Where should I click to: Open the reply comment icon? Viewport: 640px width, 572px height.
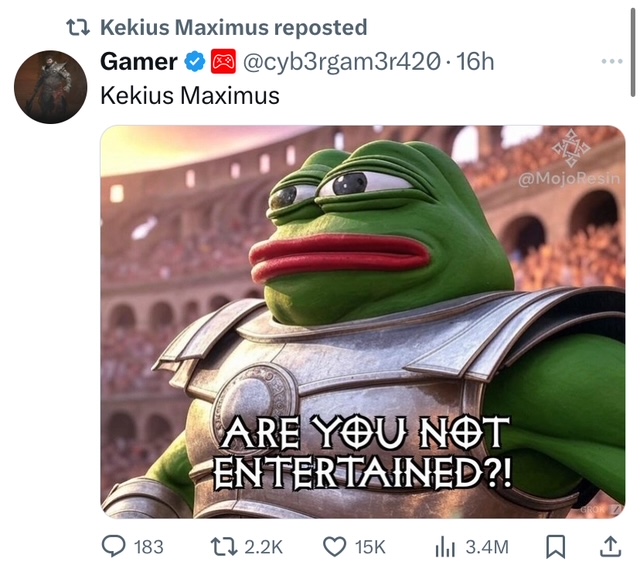pyautogui.click(x=113, y=547)
